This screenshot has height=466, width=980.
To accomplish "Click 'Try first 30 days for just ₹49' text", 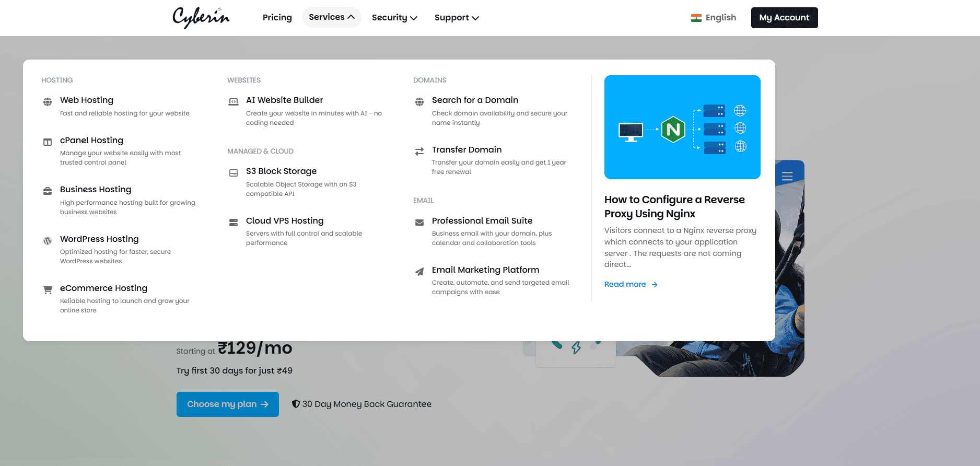I will point(235,371).
